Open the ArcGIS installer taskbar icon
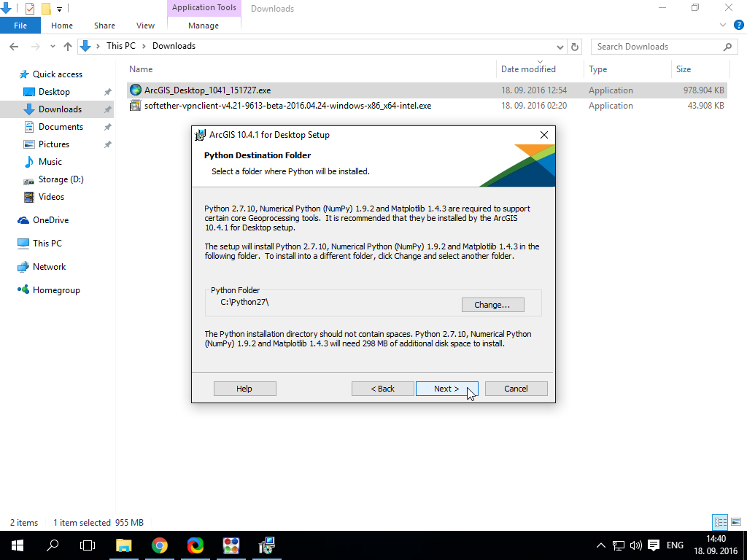This screenshot has width=747, height=560. (267, 545)
